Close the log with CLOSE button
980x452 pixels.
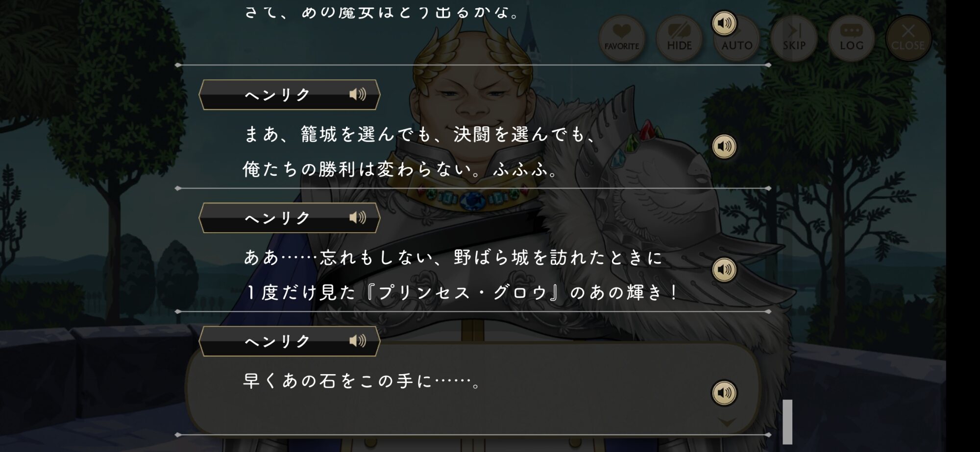(908, 38)
